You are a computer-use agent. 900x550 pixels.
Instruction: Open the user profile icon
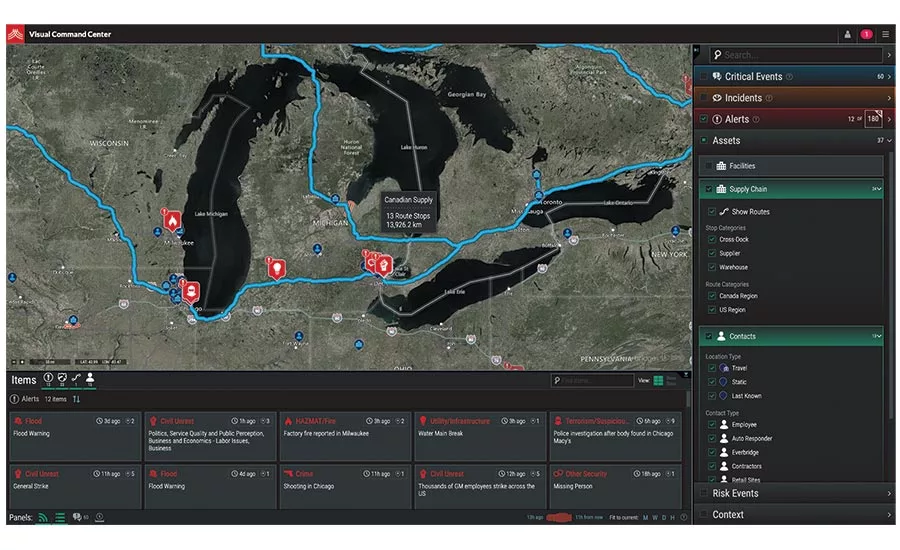847,34
